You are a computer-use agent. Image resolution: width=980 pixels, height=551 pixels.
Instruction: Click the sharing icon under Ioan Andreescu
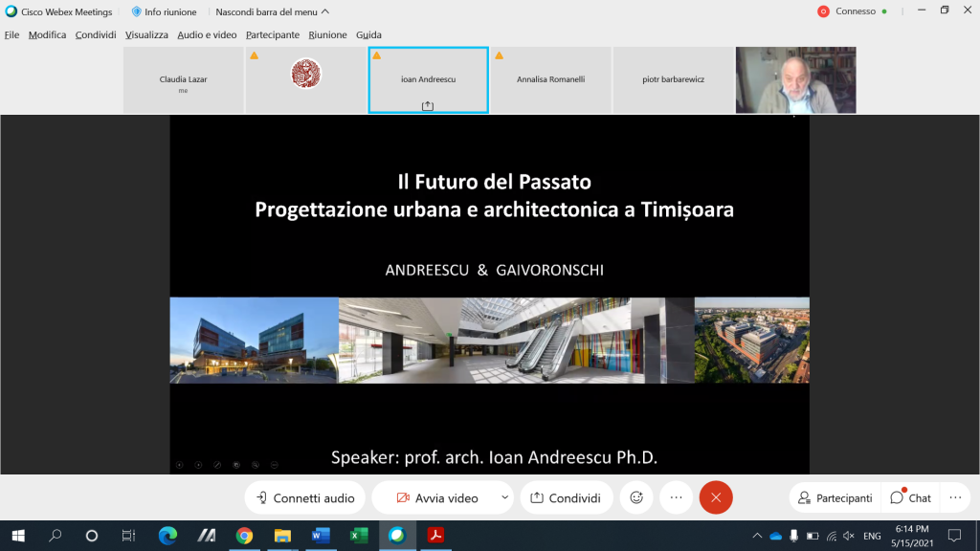point(428,105)
